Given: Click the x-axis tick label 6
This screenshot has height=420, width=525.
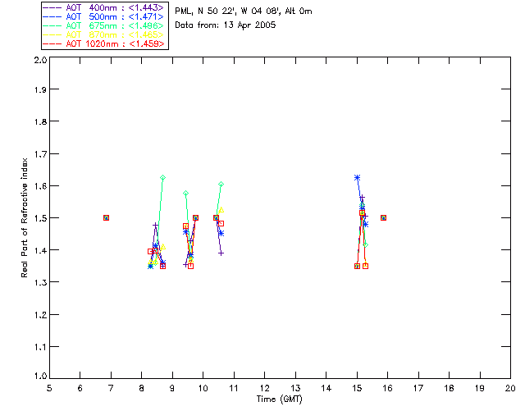Looking at the screenshot, I should [80, 388].
